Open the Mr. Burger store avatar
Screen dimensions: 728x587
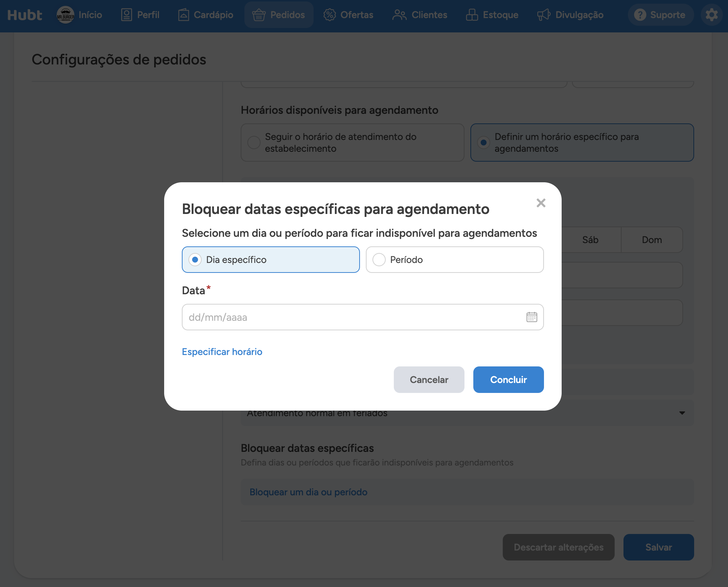(66, 15)
